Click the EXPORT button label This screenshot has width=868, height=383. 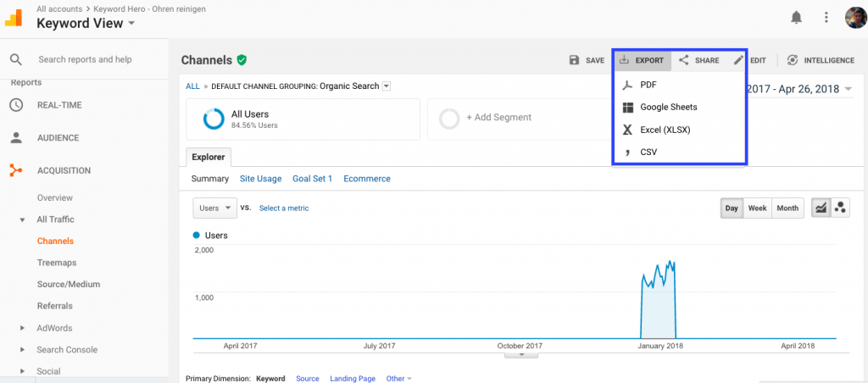[x=649, y=60]
